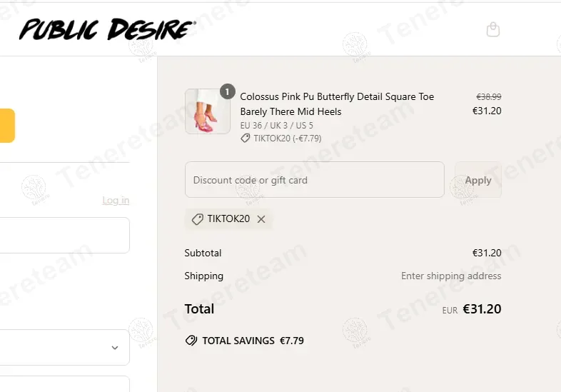
Task: Select the TIKTOK20 applied code label
Action: (228, 219)
